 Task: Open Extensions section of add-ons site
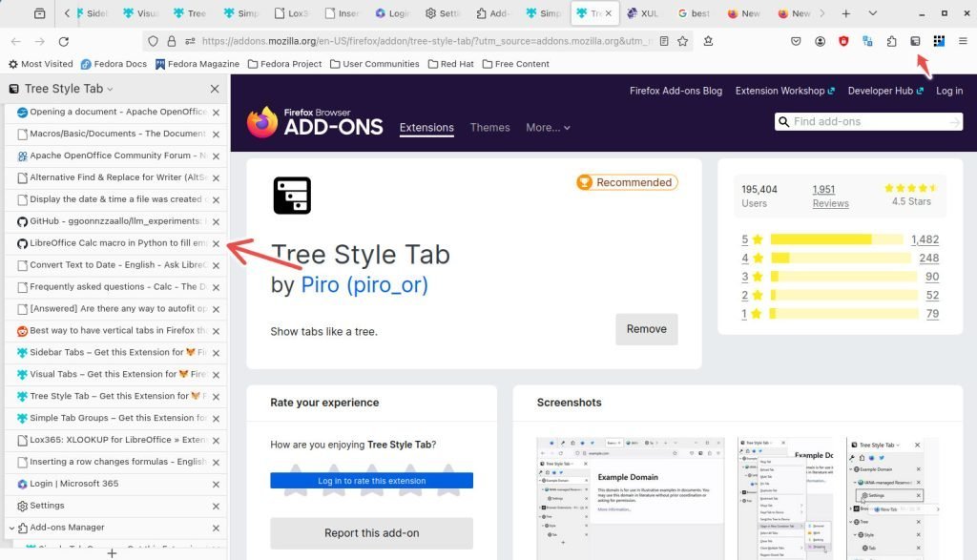click(x=426, y=128)
